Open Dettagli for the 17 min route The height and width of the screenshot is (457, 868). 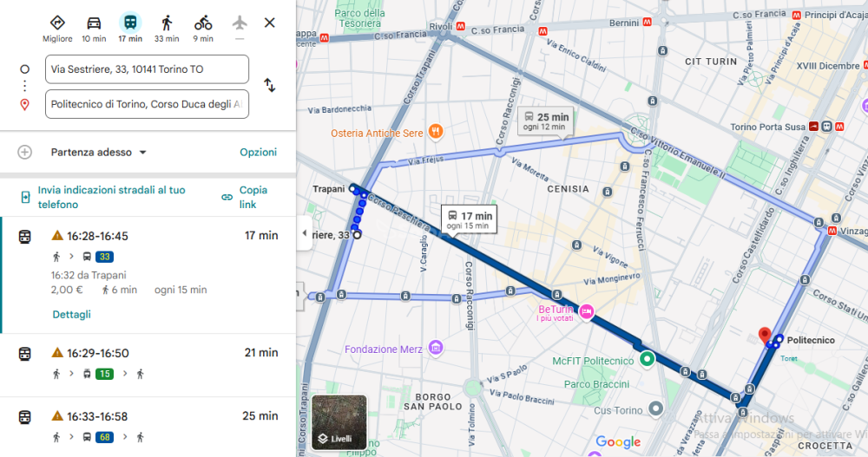click(x=71, y=314)
